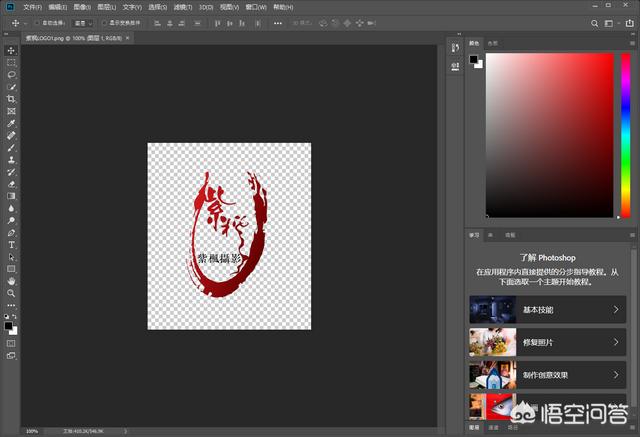The image size is (640, 437).
Task: Open the 滤镜(T) menu
Action: point(183,7)
